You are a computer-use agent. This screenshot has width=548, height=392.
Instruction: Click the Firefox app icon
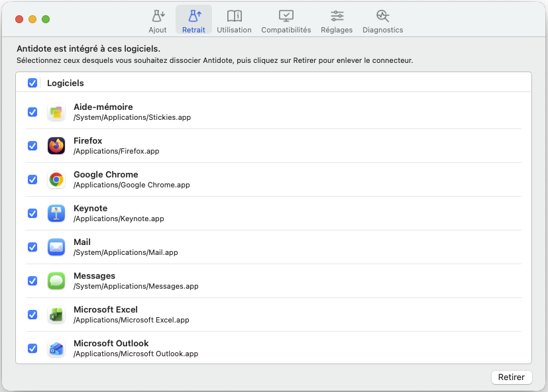coord(56,146)
